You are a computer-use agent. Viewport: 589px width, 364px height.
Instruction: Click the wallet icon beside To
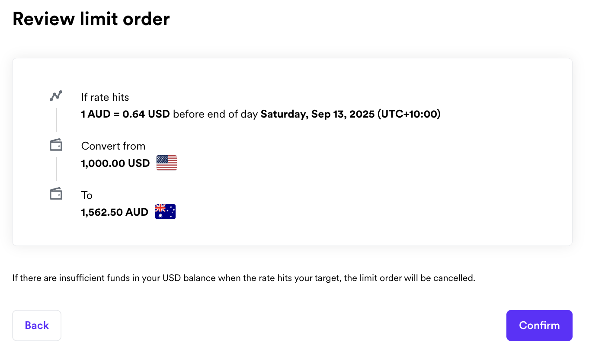point(56,194)
